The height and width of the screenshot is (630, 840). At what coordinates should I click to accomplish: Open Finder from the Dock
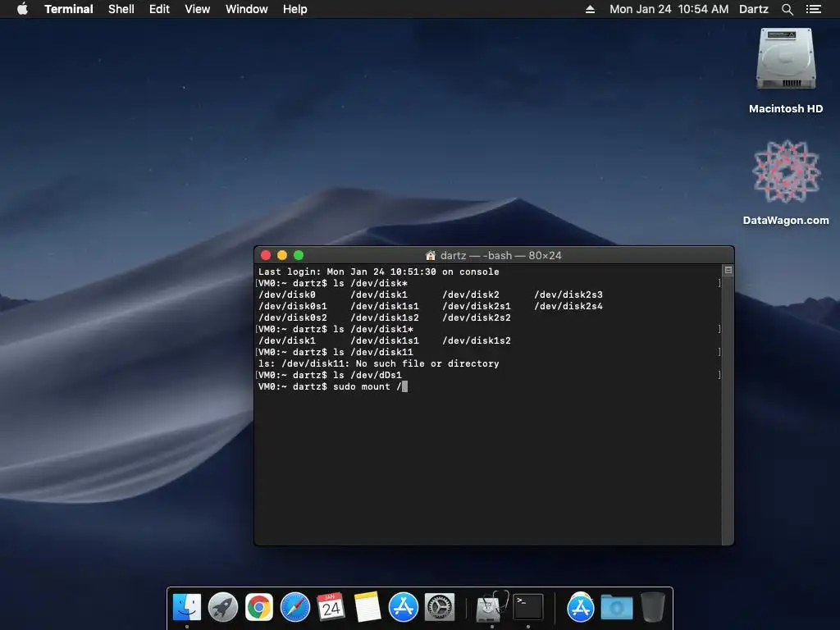click(187, 608)
